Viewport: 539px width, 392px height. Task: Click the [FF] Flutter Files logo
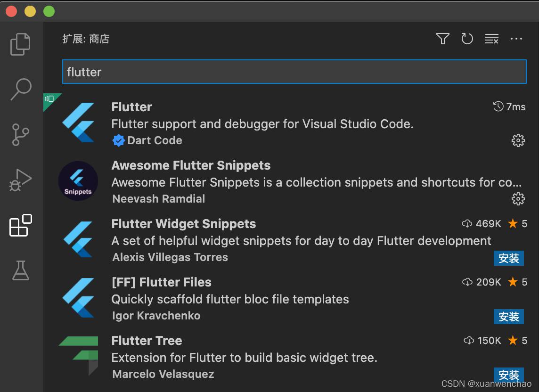(79, 298)
